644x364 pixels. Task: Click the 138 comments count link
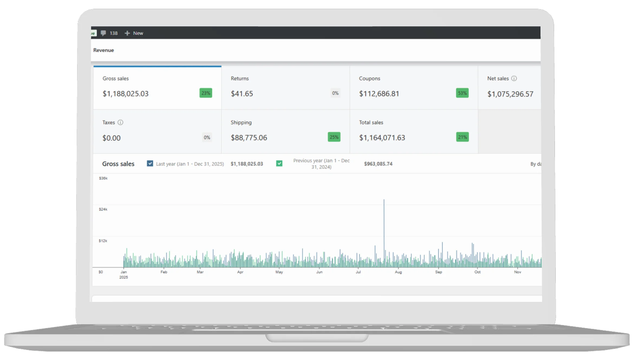113,33
